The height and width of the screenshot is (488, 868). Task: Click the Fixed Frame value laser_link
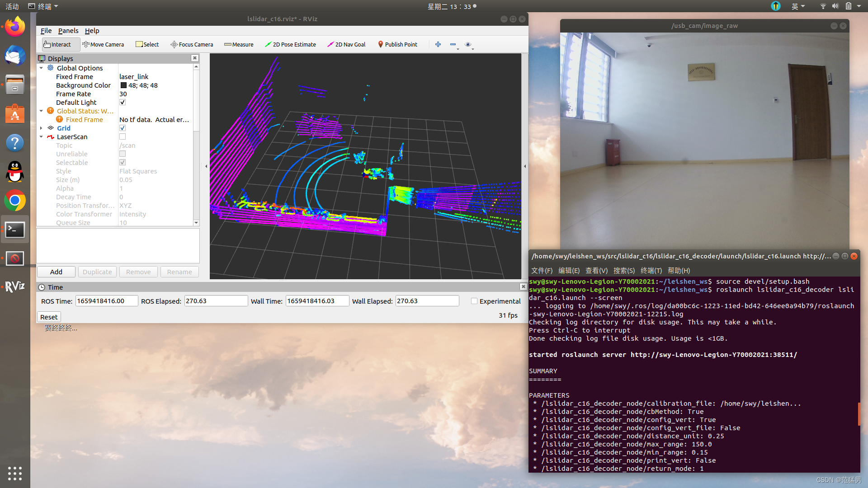click(134, 77)
